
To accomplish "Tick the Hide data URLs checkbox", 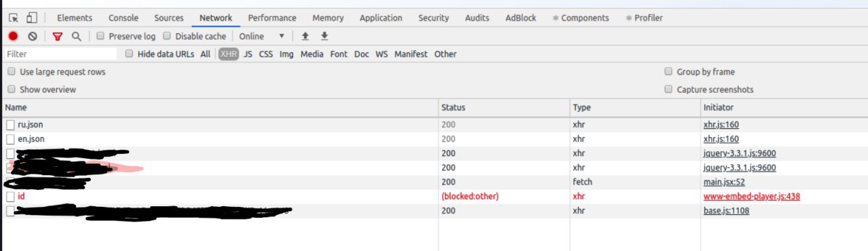I will pos(130,54).
